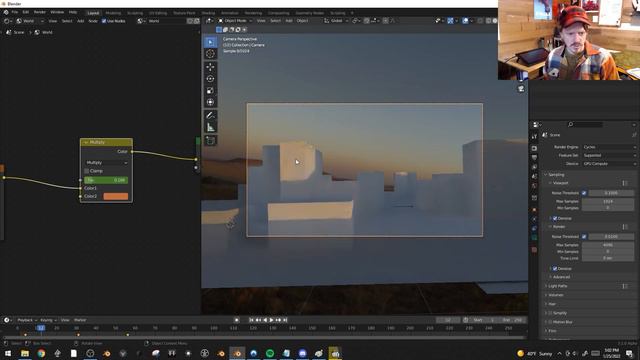The width and height of the screenshot is (640, 360).
Task: Expand the Volumes panel
Action: point(556,295)
